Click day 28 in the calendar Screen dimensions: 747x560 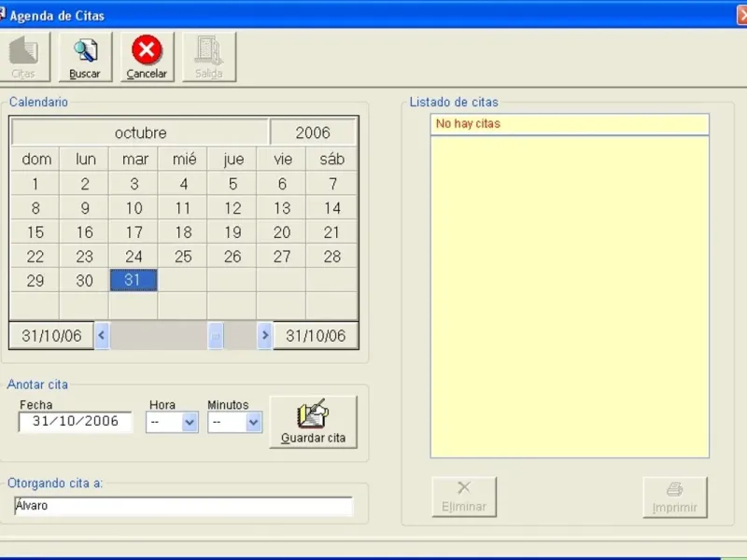tap(332, 256)
